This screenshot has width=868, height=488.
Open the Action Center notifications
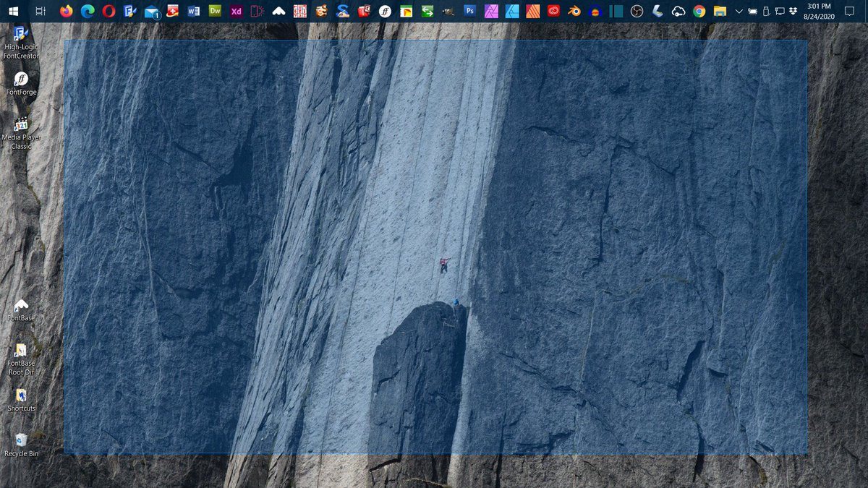coord(850,11)
